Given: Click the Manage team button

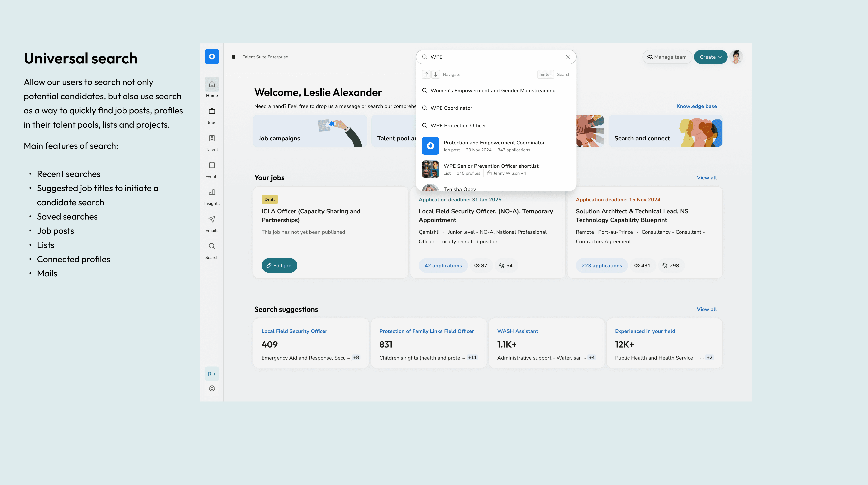Looking at the screenshot, I should pos(667,57).
